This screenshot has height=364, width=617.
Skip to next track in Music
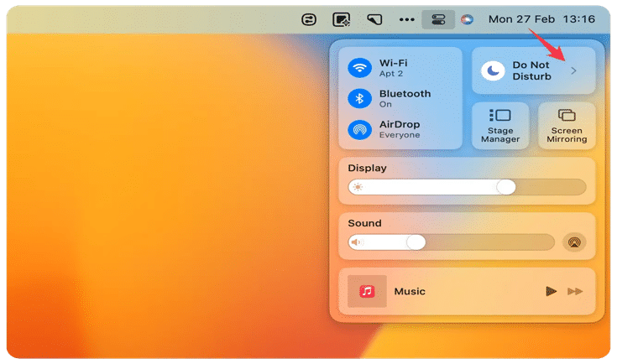tap(575, 291)
